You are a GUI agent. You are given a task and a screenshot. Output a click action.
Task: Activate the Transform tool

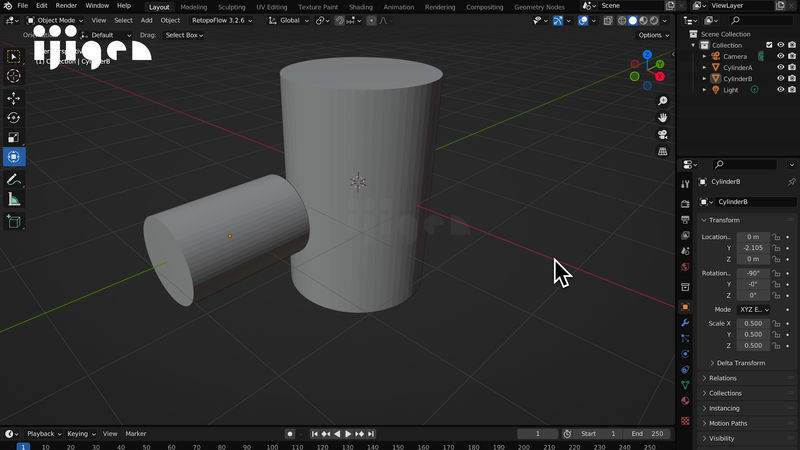coord(14,157)
